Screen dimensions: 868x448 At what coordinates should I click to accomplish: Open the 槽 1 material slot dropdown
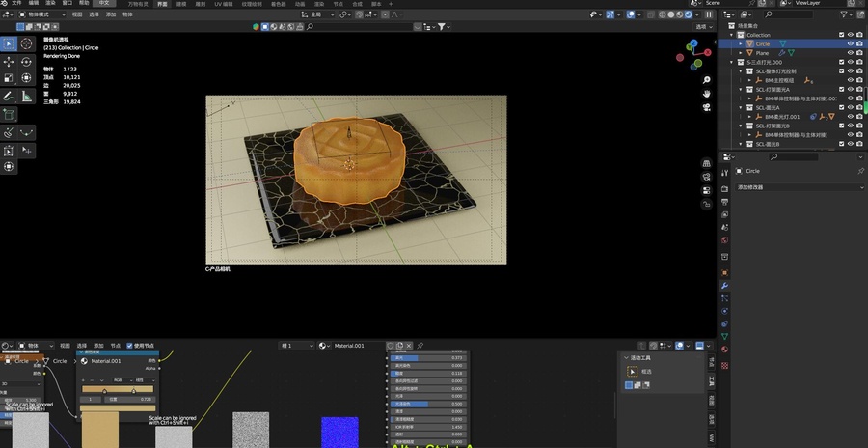click(296, 346)
